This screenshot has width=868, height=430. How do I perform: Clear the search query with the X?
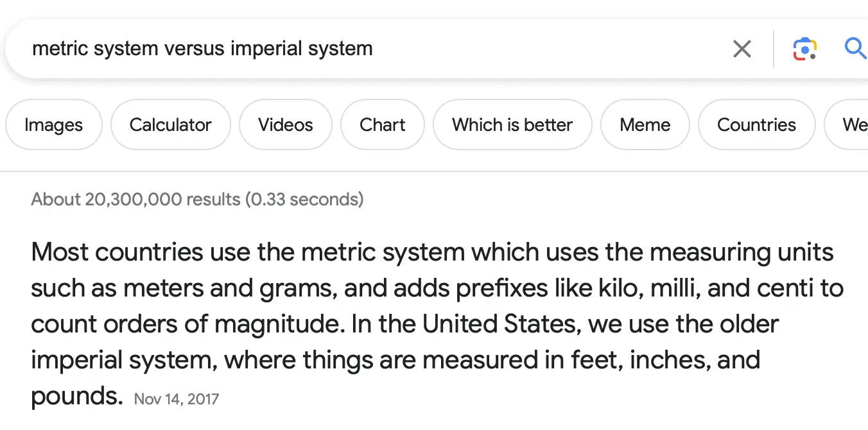(x=742, y=48)
